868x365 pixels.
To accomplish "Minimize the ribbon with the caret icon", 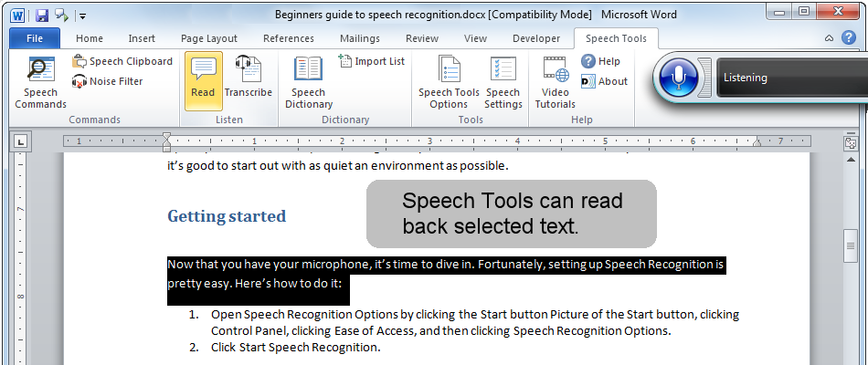I will [x=830, y=38].
